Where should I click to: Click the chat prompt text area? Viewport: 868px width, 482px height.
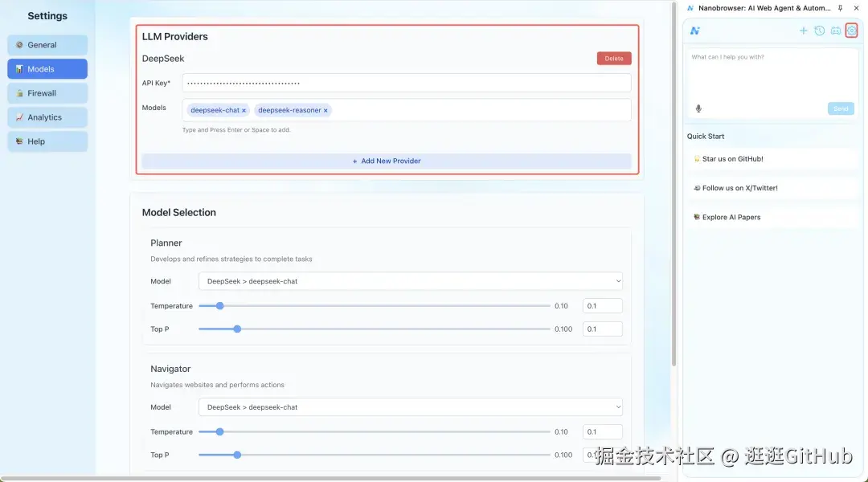click(x=773, y=75)
